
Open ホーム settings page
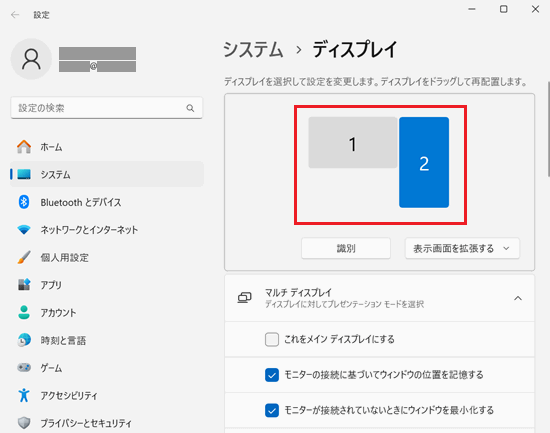coord(107,147)
